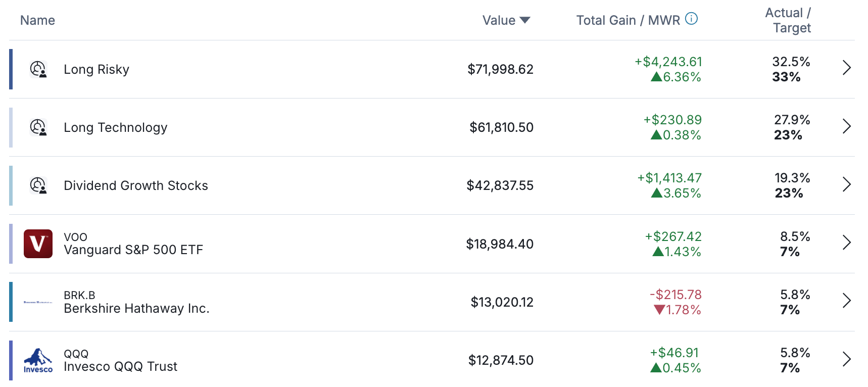The width and height of the screenshot is (868, 387).
Task: Expand the Long Technology row chevron
Action: (x=847, y=126)
